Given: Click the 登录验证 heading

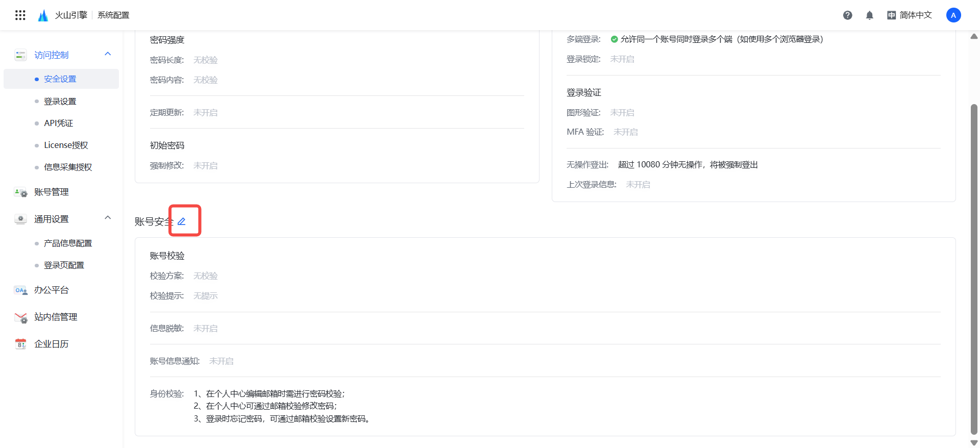Looking at the screenshot, I should coord(584,93).
